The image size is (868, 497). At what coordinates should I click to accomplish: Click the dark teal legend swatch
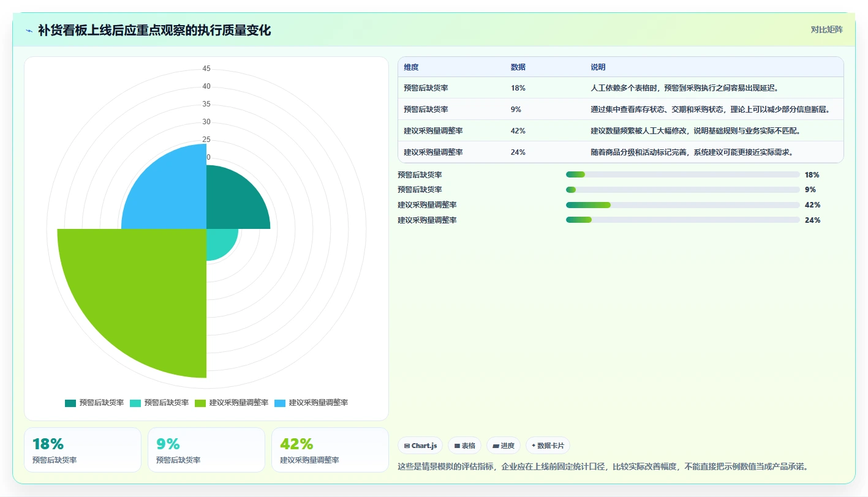coord(70,403)
